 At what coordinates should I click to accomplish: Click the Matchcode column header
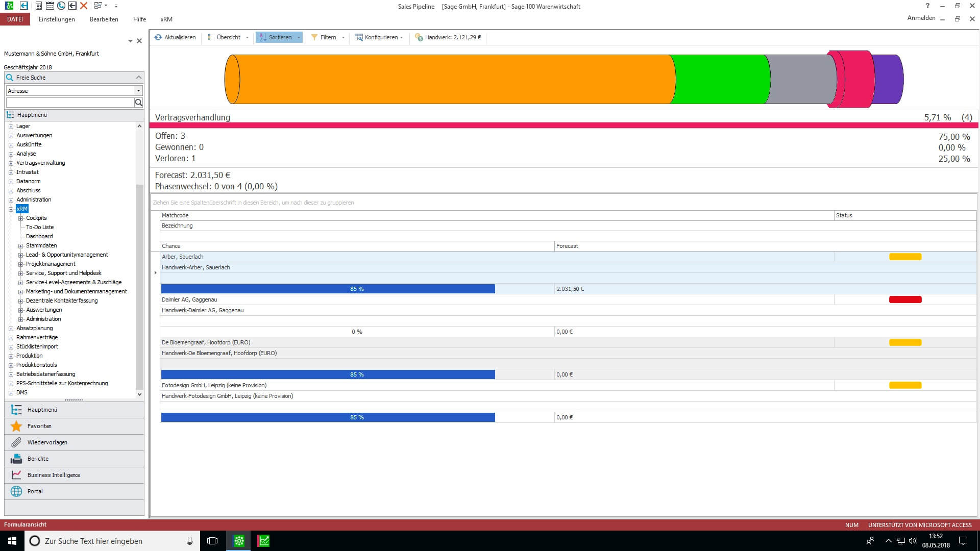pyautogui.click(x=497, y=215)
